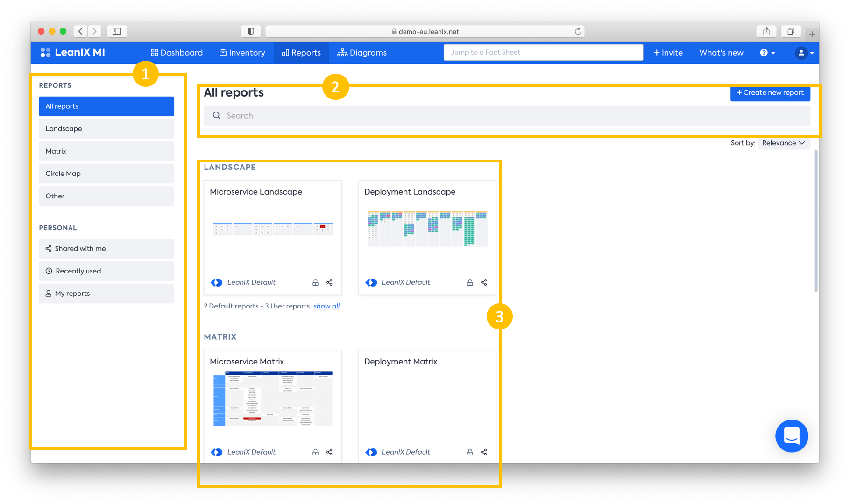
Task: Select Landscape in sidebar
Action: [x=106, y=129]
